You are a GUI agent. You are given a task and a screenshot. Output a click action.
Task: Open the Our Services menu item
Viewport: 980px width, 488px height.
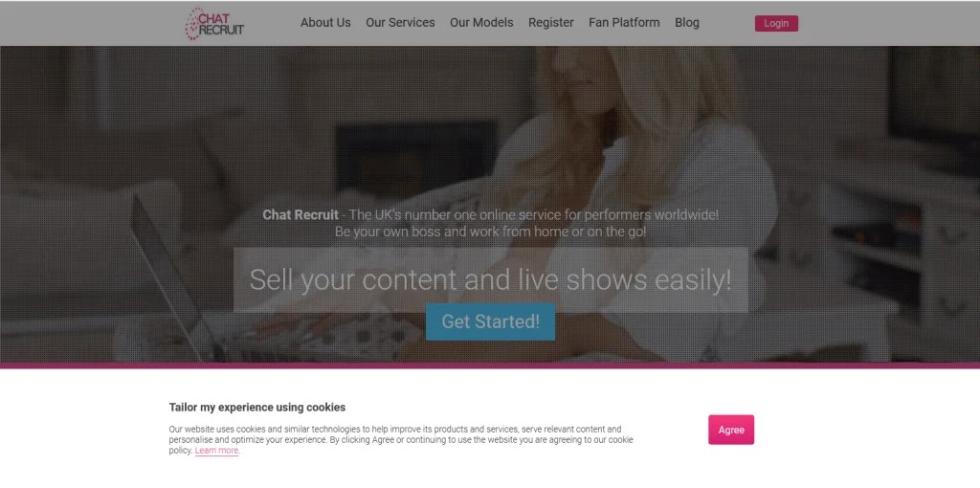[400, 23]
